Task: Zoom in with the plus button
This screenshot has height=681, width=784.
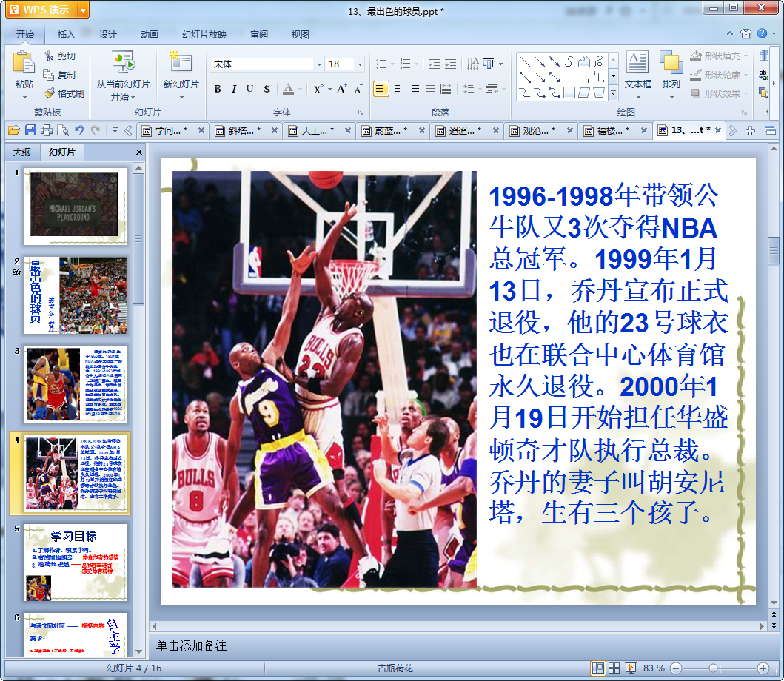Action: click(763, 668)
